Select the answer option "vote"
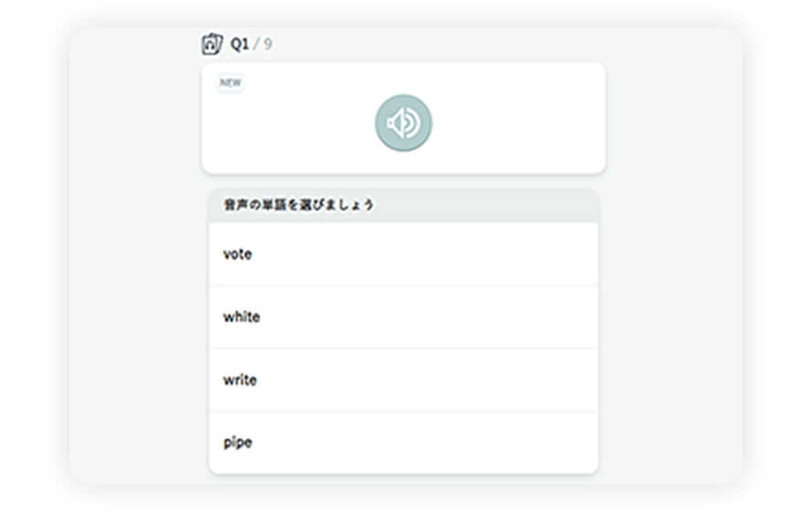This screenshot has height=512, width=812. click(x=403, y=254)
